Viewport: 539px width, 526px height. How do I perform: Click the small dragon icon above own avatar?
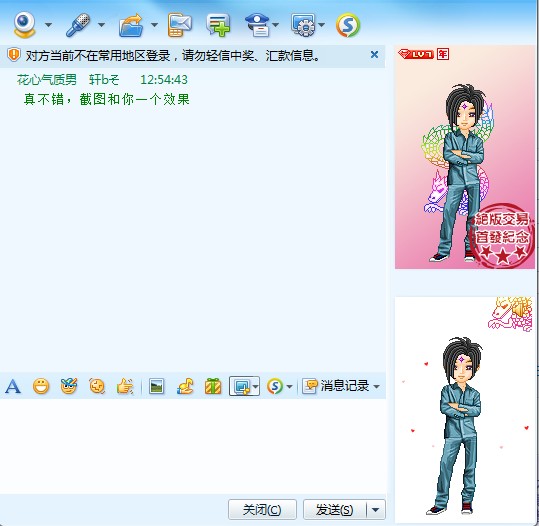point(510,314)
